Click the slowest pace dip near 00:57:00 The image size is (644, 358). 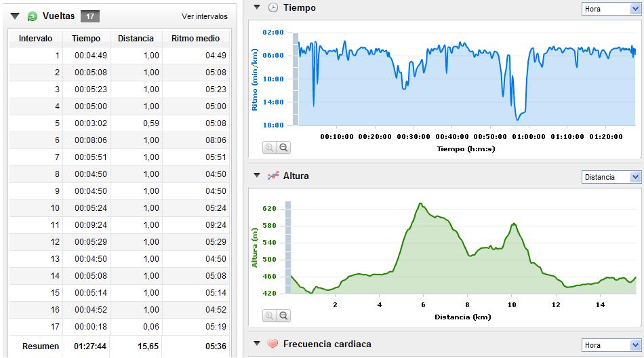click(517, 119)
